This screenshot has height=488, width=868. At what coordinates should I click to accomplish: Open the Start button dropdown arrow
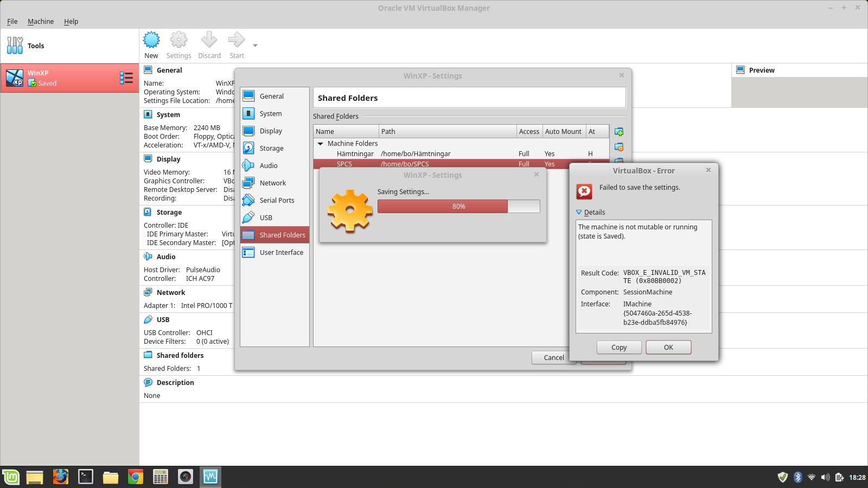255,46
